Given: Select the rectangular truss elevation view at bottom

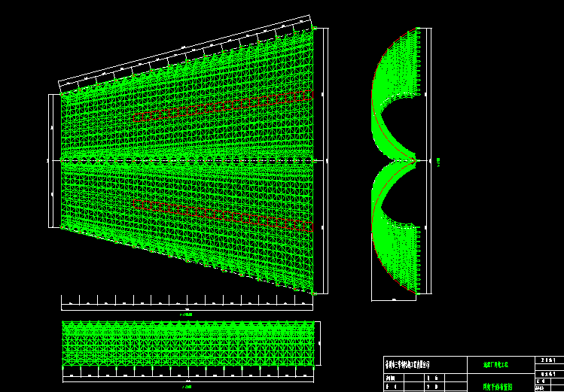Looking at the screenshot, I should pyautogui.click(x=188, y=345).
